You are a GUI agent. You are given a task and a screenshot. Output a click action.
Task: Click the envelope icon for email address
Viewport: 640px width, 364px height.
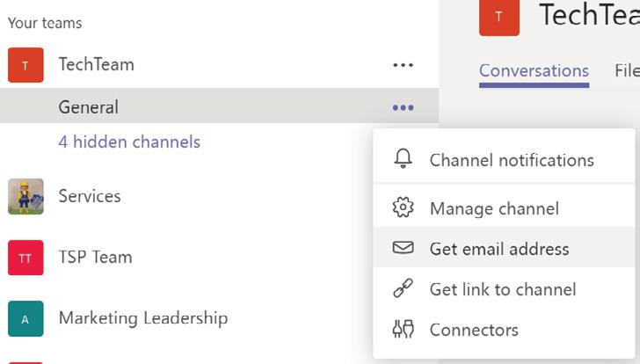click(x=403, y=247)
